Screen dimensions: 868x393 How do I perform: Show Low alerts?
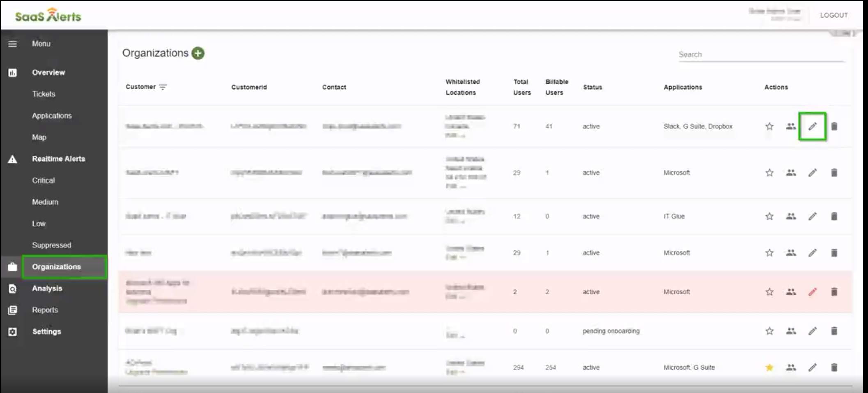pyautogui.click(x=39, y=224)
